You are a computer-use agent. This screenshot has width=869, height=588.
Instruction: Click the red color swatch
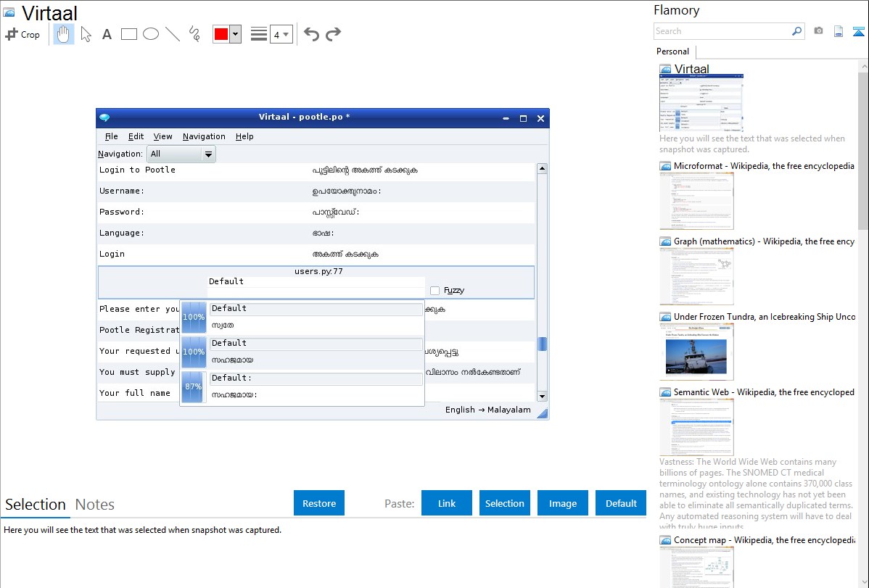click(221, 34)
